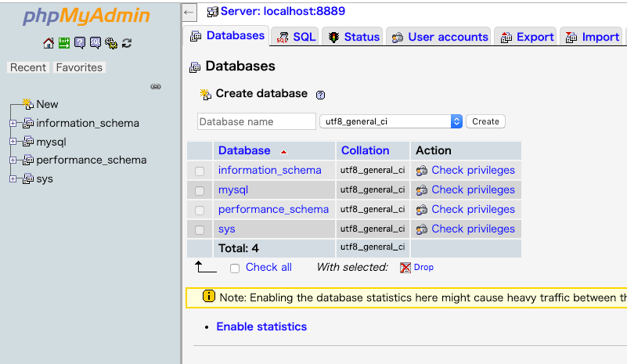Click the Drop red X icon
Viewport: 627px width, 364px height.
(x=405, y=268)
